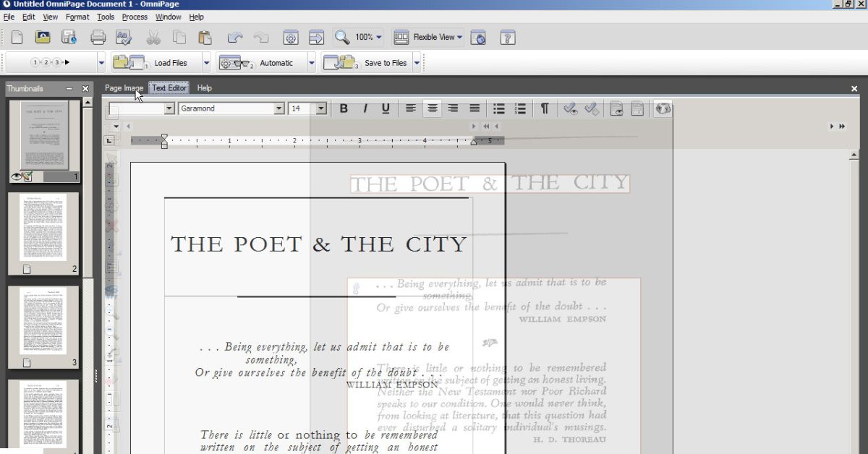Image resolution: width=868 pixels, height=454 pixels.
Task: Click the Undo arrow icon
Action: point(235,38)
